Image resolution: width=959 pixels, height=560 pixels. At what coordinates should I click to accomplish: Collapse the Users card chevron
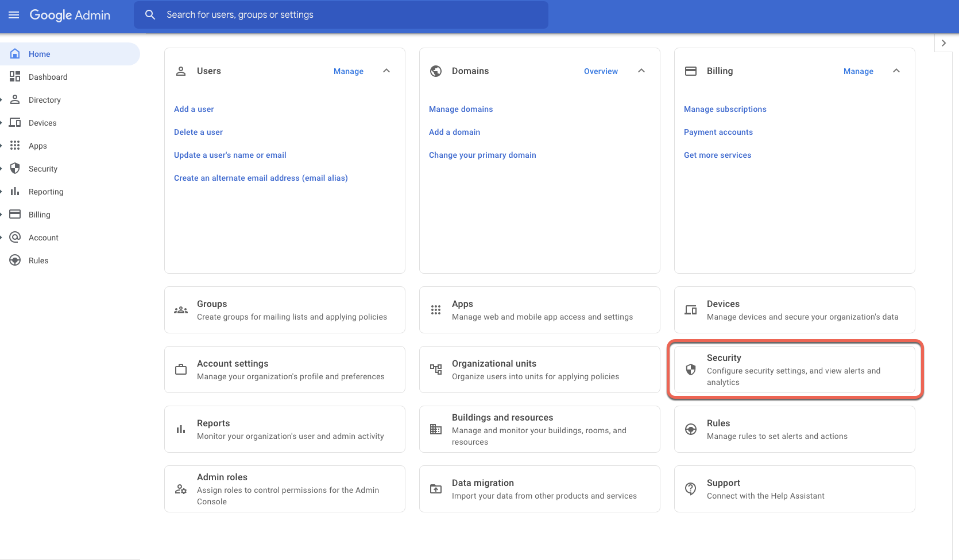click(386, 71)
